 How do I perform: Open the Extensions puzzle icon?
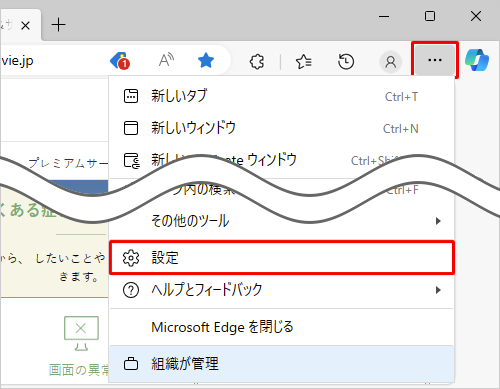pos(257,62)
